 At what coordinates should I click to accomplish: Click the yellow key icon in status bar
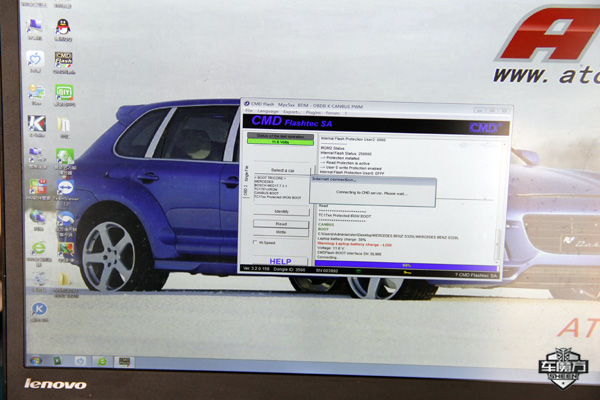[x=407, y=273]
